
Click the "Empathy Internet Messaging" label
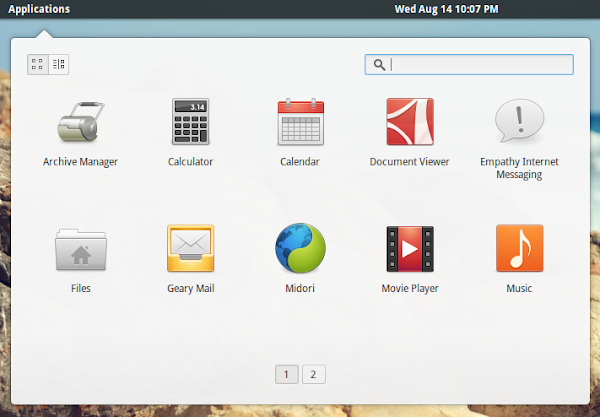(519, 168)
